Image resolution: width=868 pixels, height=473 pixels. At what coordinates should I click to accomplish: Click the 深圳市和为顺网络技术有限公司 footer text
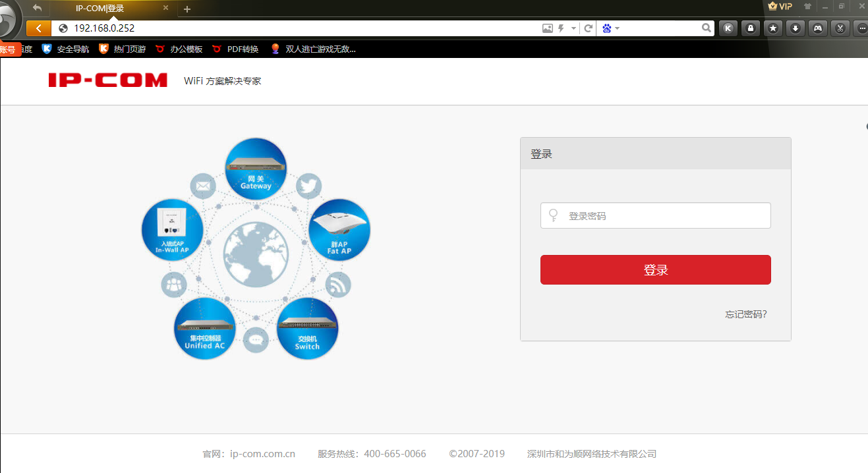point(592,454)
